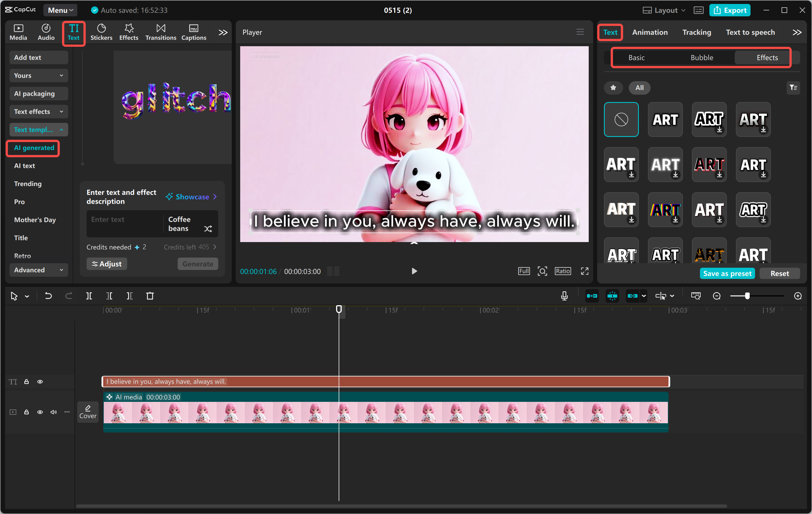Expand the Advanced section in the sidebar
This screenshot has width=812, height=514.
click(38, 270)
